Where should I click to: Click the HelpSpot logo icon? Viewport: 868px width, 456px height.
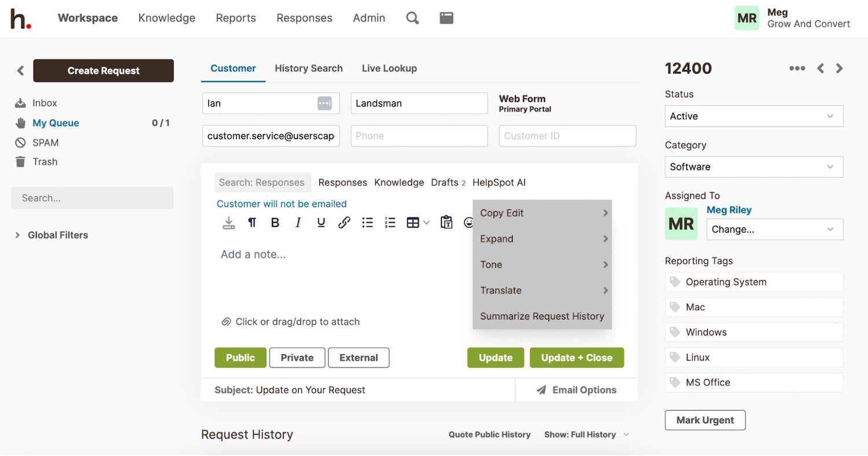pyautogui.click(x=21, y=19)
